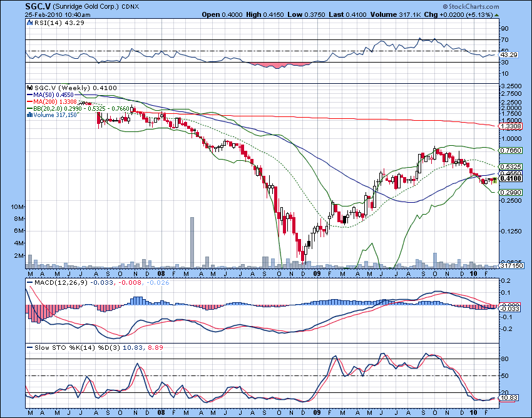The width and height of the screenshot is (532, 418).
Task: Click the MA(200) 1.3308 legend entry
Action: 54,102
